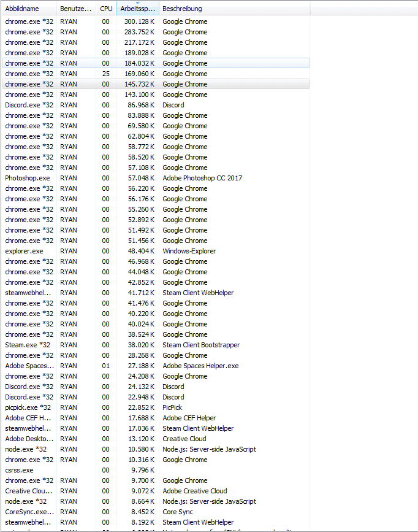Screen dimensions: 418x532
Task: Click the 217.172 K memory entry
Action: (x=139, y=42)
